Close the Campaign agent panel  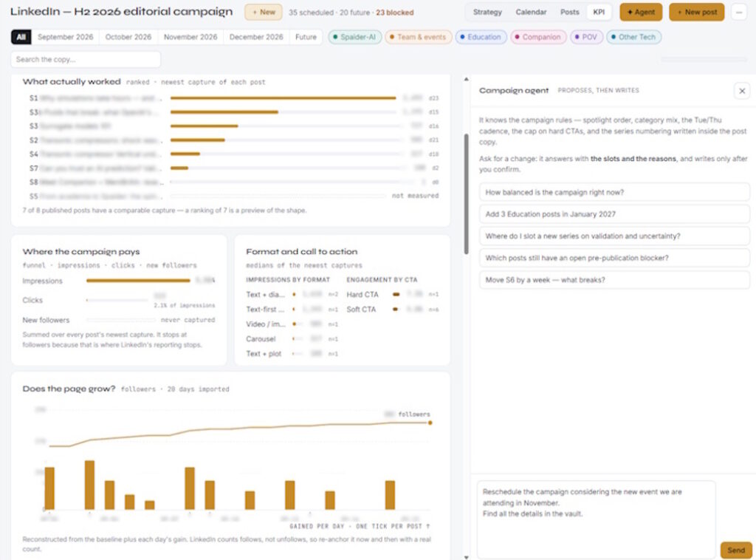point(741,91)
